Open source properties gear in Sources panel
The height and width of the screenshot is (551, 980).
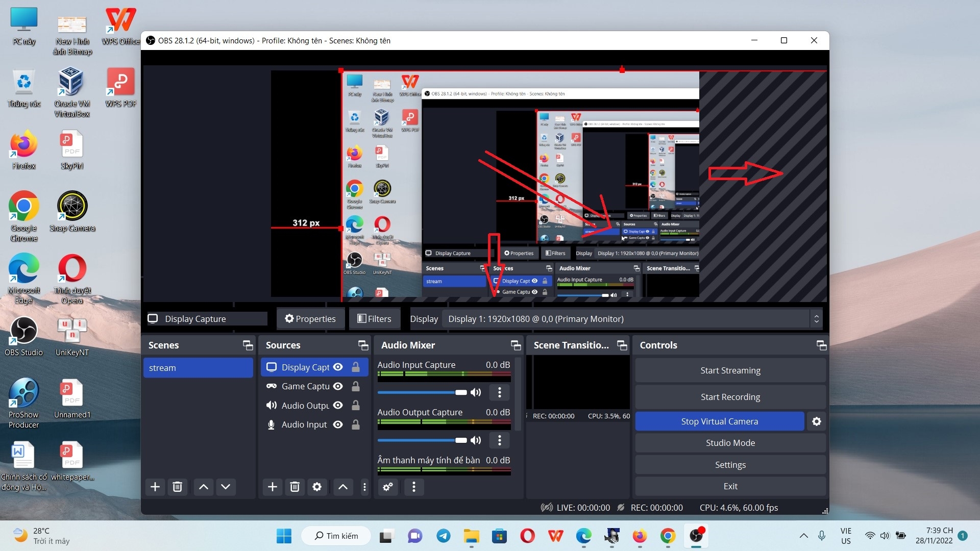click(x=316, y=487)
